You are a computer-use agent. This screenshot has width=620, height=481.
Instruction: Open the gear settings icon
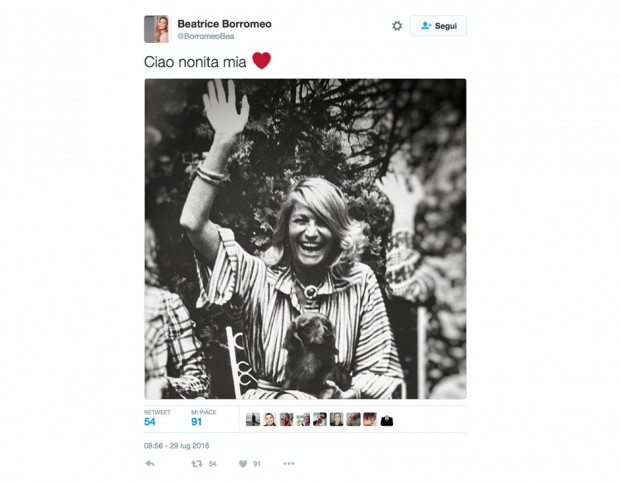[x=397, y=26]
